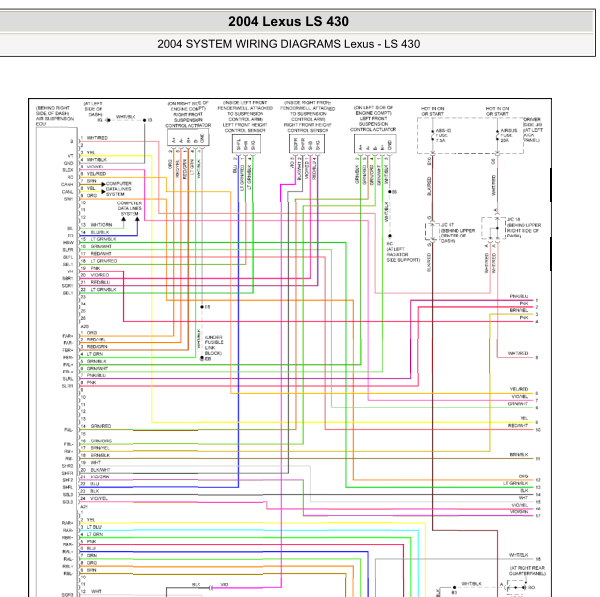Viewport: 600px width, 597px height.
Task: Click the 'VIO' label near the bottom connector
Action: tap(224, 584)
